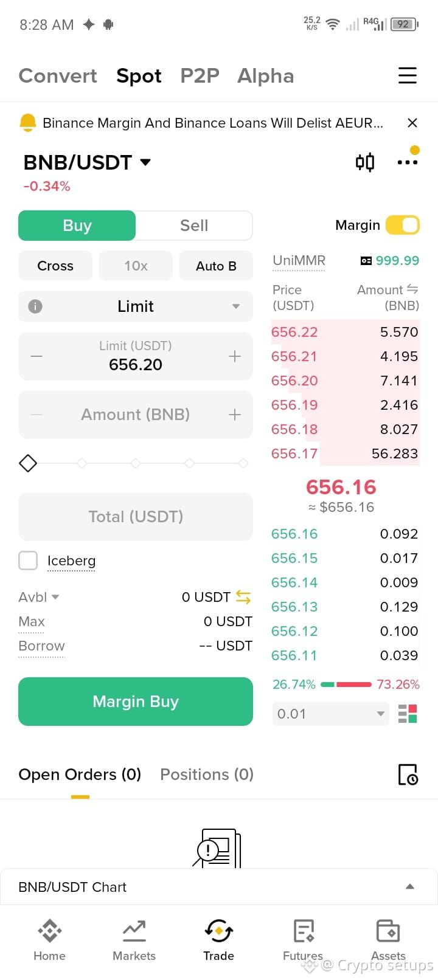Click the Cross margin mode button
The image size is (438, 980).
[55, 266]
